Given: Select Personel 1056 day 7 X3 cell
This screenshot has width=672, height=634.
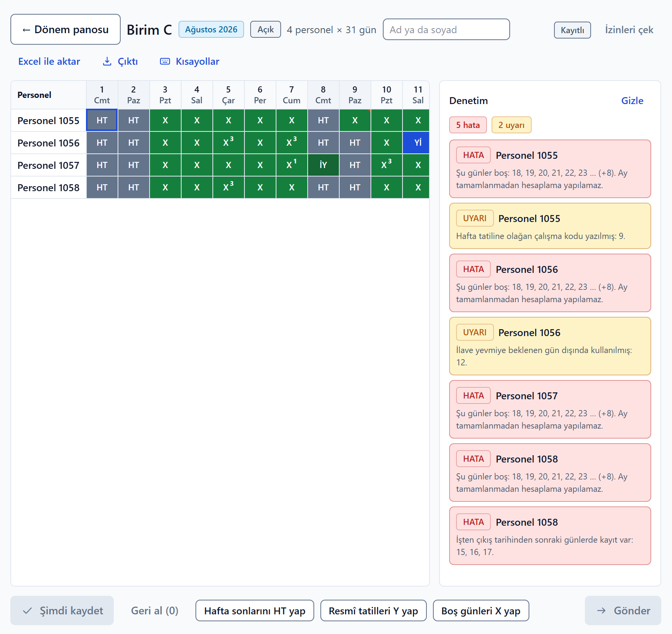Looking at the screenshot, I should coord(292,143).
